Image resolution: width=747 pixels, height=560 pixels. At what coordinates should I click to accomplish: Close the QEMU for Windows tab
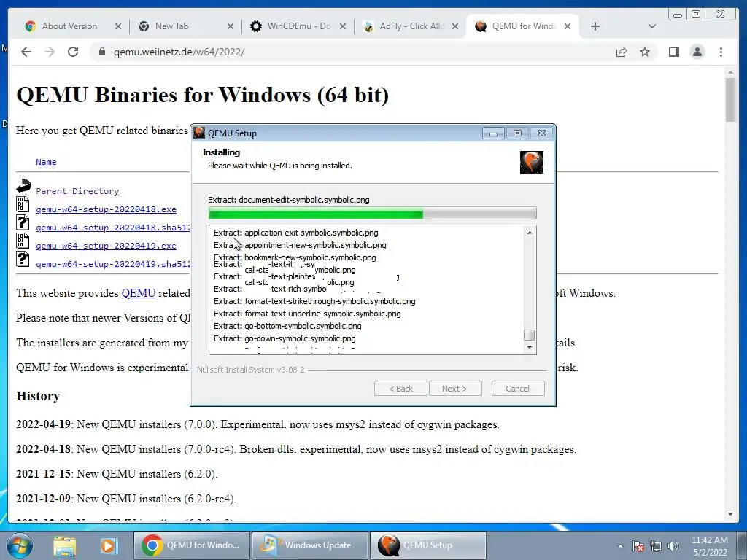568,26
